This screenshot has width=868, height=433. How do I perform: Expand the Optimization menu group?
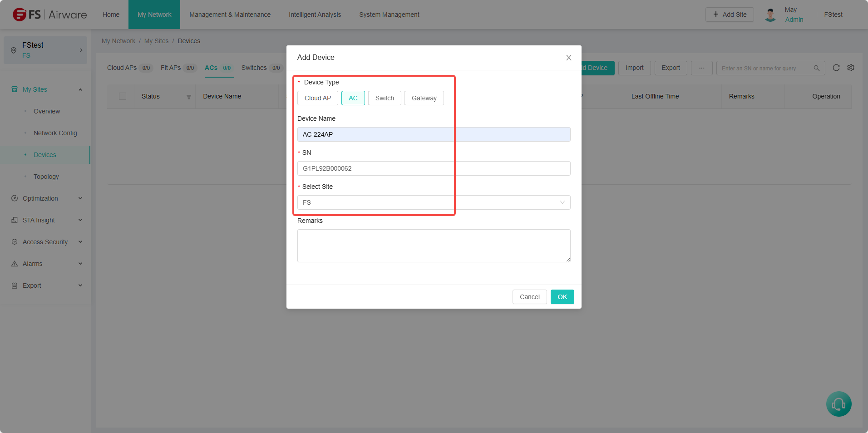click(x=80, y=198)
